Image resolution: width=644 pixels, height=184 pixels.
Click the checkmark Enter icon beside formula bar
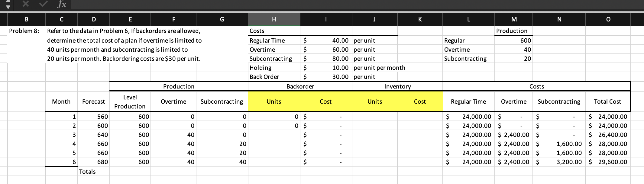tap(43, 4)
